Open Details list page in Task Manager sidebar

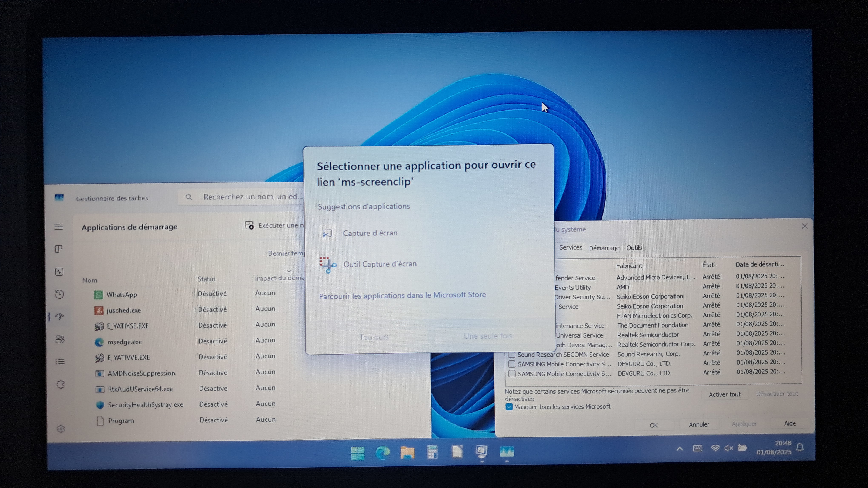(x=60, y=362)
